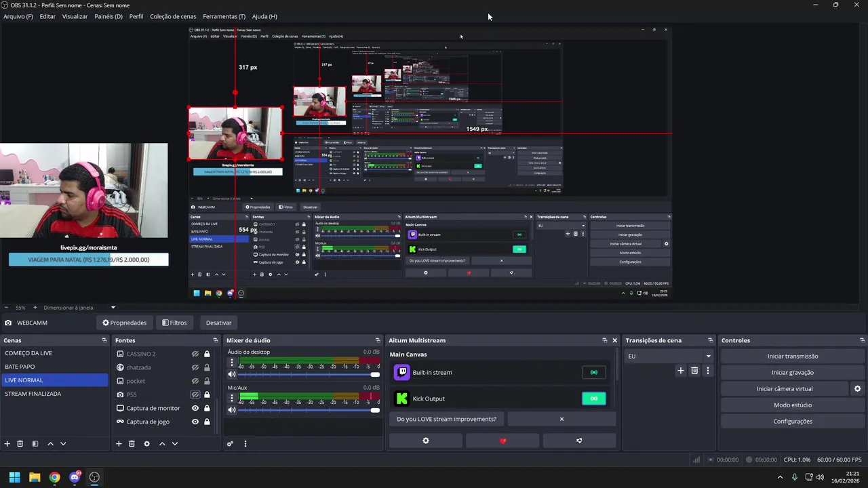
Task: Undock the Cenas panel
Action: (x=104, y=340)
